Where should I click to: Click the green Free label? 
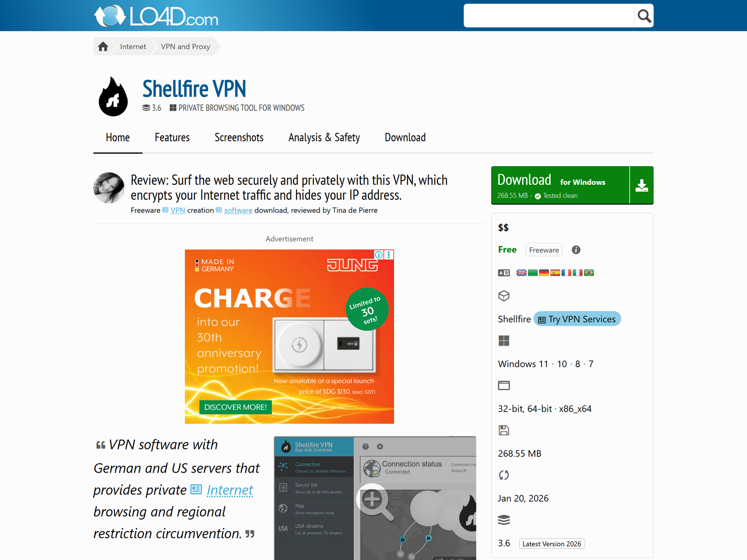coord(507,250)
